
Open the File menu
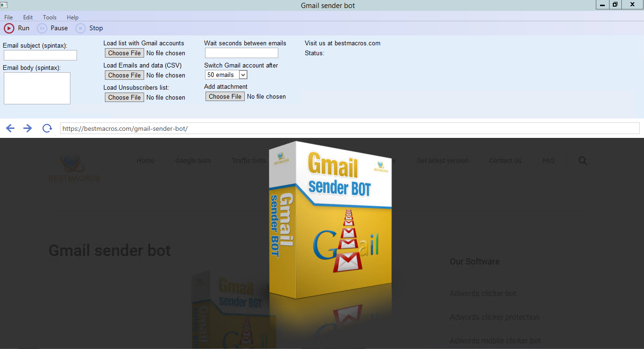[x=9, y=17]
